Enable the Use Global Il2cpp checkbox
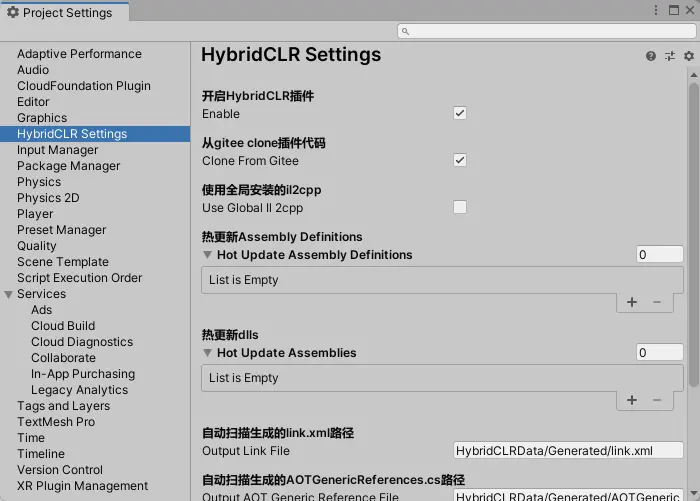Viewport: 700px width, 501px height. point(460,207)
